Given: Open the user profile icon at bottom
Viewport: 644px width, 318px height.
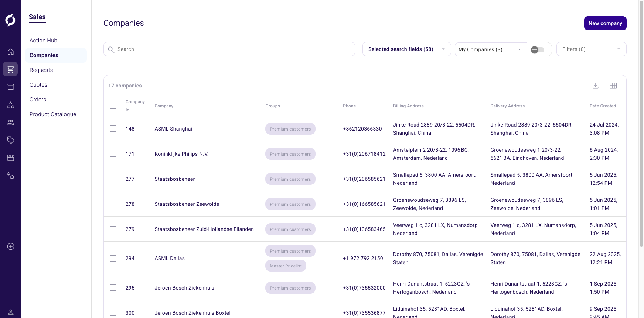Looking at the screenshot, I should point(11,312).
